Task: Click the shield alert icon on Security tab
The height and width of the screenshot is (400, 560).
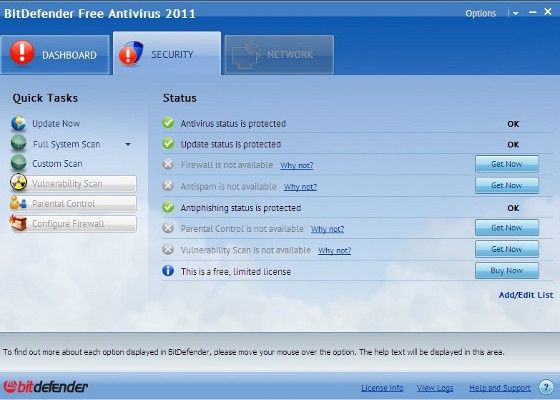Action: (x=131, y=53)
